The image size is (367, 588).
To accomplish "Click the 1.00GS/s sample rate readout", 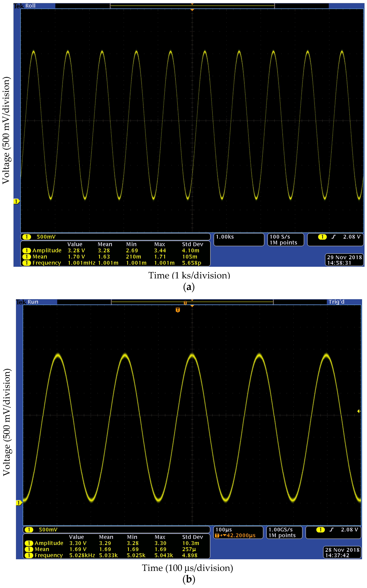I will pyautogui.click(x=281, y=530).
